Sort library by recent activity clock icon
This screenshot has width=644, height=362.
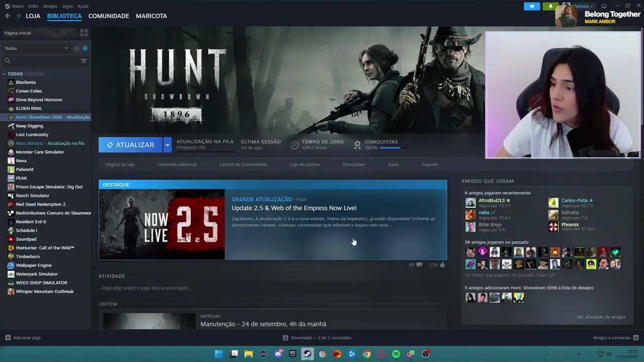[76, 48]
